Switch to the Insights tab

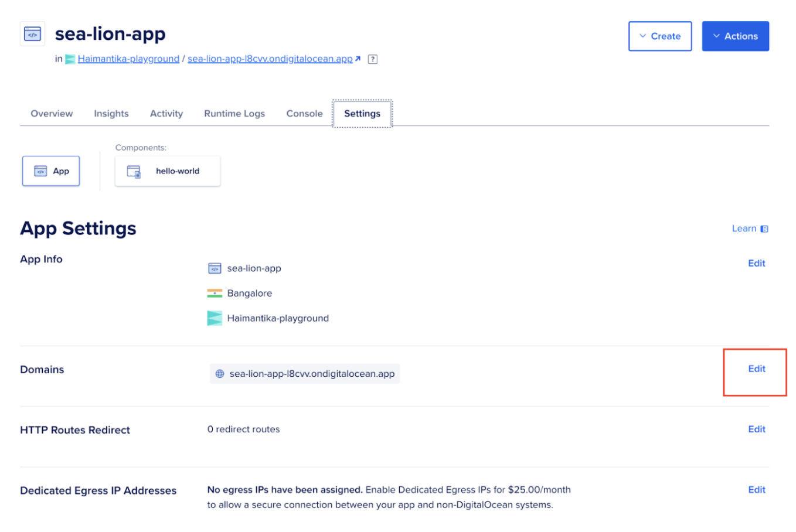[x=111, y=114]
